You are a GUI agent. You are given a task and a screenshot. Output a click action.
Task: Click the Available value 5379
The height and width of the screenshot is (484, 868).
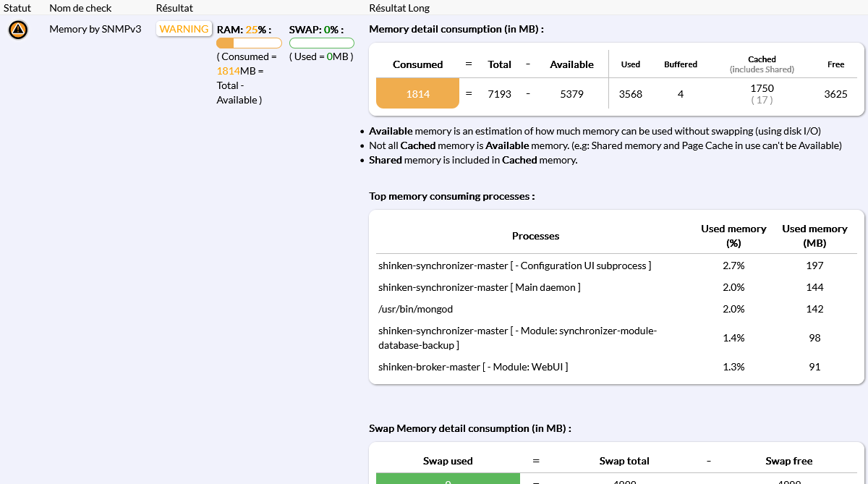click(x=571, y=94)
